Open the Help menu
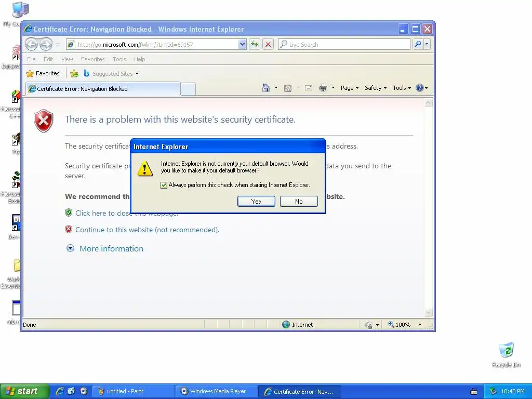This screenshot has width=532, height=399. tap(139, 59)
